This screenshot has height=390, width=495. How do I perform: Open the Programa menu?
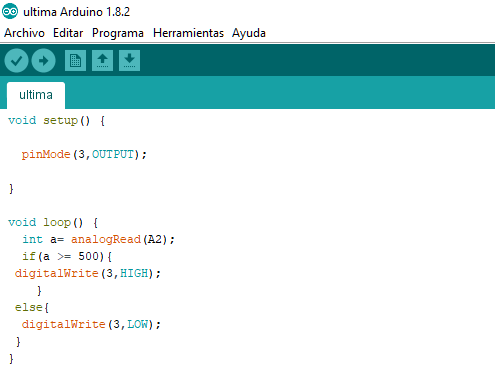point(118,33)
